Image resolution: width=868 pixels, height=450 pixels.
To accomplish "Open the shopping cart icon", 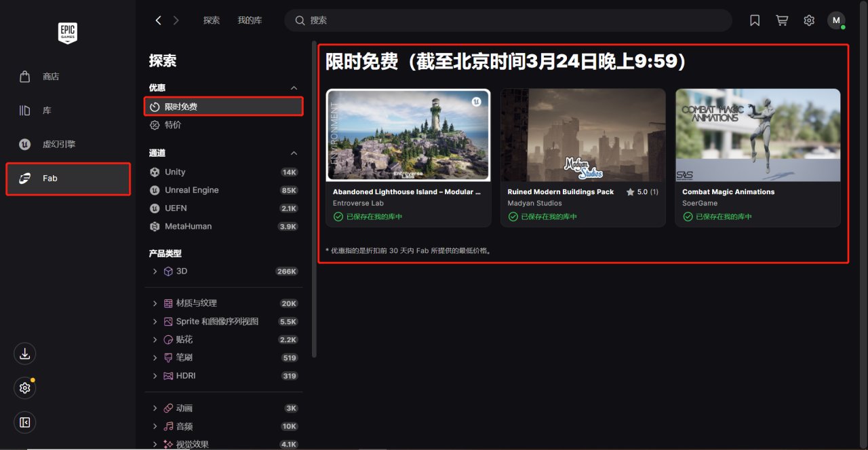I will 782,20.
